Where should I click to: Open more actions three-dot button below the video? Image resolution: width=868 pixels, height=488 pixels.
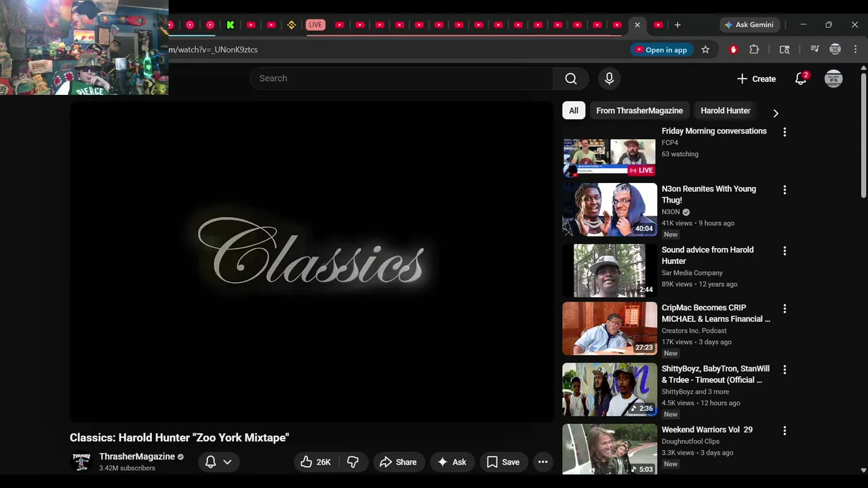(543, 462)
